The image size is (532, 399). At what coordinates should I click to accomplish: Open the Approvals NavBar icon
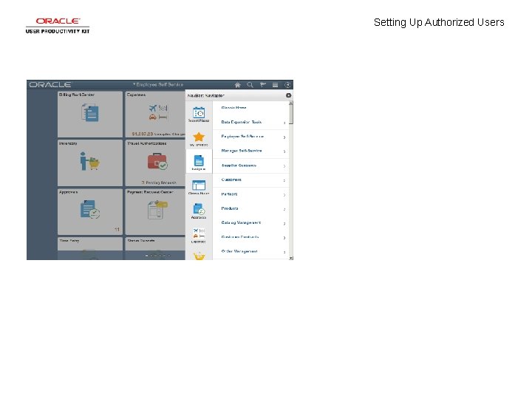[x=199, y=211]
